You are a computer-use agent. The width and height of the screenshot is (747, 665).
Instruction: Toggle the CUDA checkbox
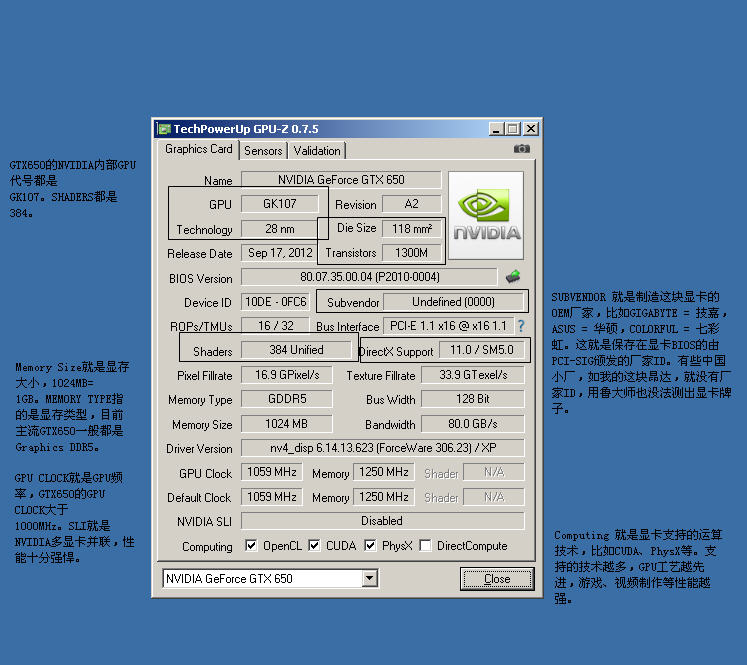[x=314, y=545]
